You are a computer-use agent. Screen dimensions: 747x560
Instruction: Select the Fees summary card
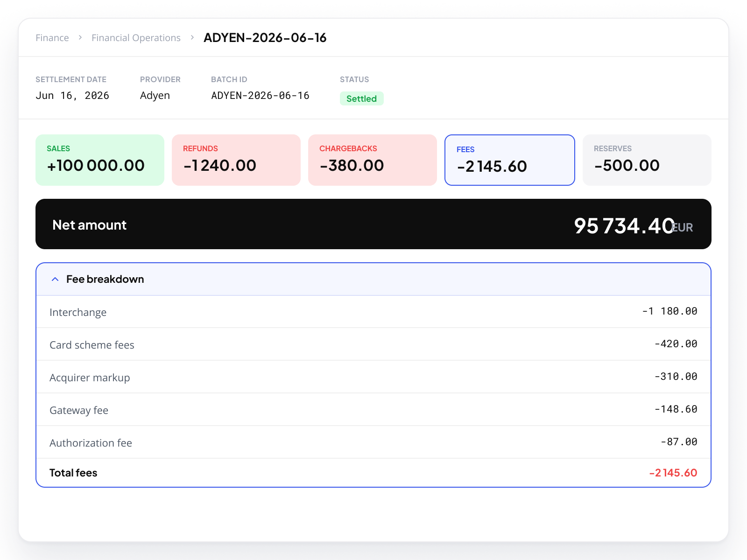tap(510, 160)
